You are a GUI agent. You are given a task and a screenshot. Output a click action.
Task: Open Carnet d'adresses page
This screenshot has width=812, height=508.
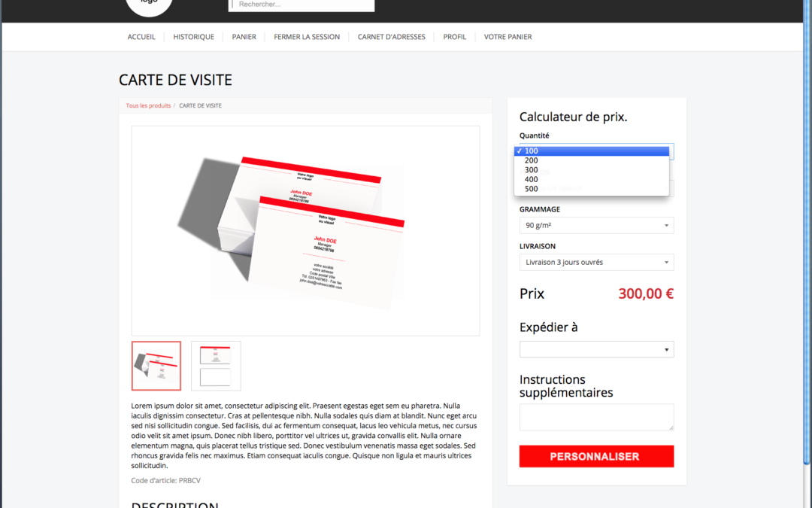pyautogui.click(x=392, y=37)
